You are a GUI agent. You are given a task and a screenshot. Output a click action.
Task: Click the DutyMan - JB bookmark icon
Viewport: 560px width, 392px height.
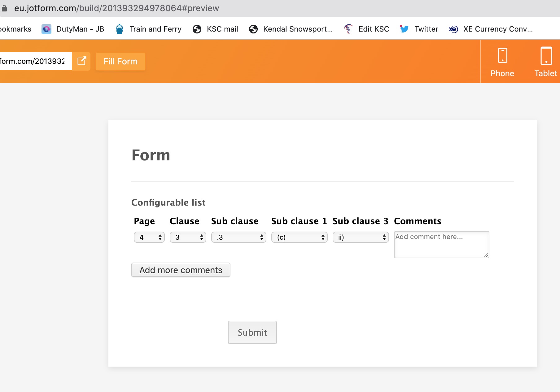coord(46,29)
